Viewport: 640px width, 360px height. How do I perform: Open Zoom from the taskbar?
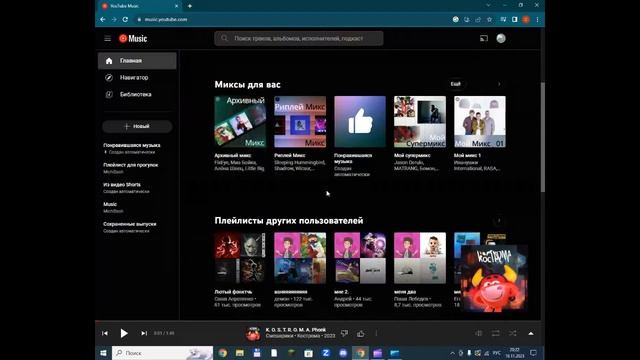326,353
